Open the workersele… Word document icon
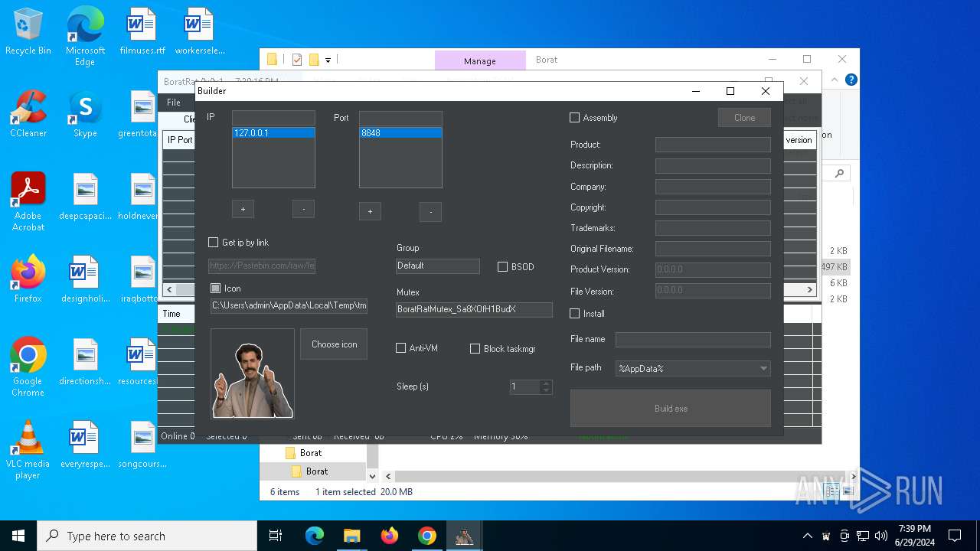Image resolution: width=980 pixels, height=551 pixels. [200, 32]
